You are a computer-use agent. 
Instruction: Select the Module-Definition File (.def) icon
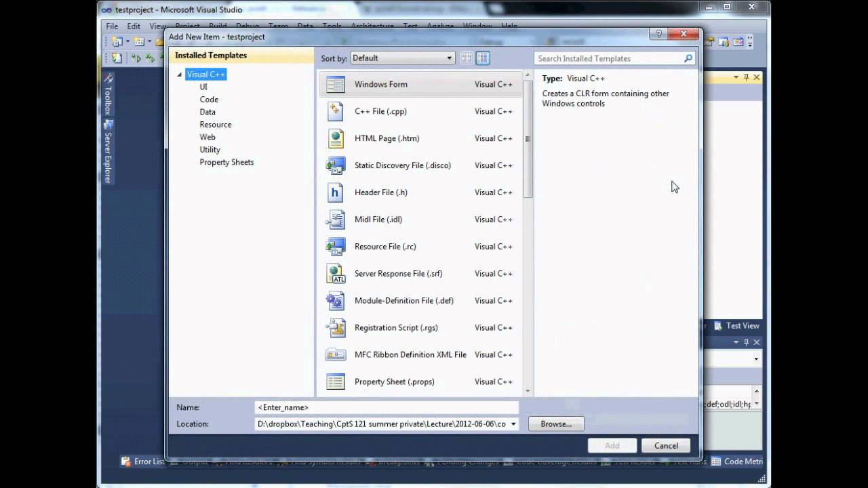point(336,300)
